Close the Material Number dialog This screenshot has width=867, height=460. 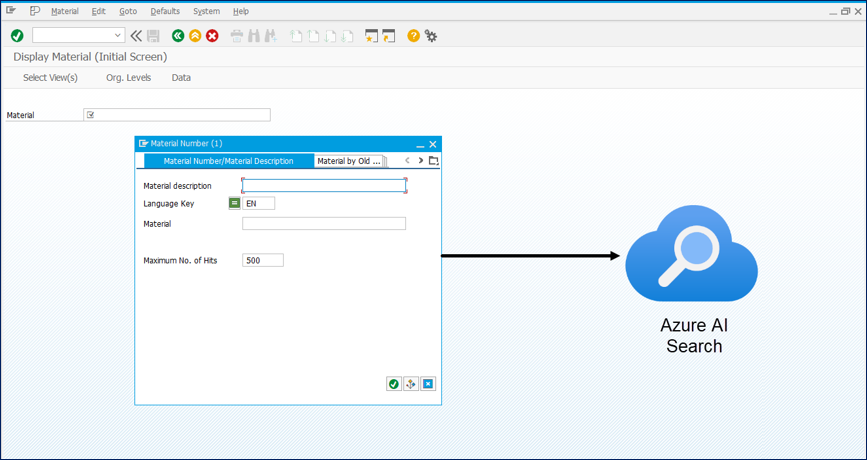pos(433,144)
